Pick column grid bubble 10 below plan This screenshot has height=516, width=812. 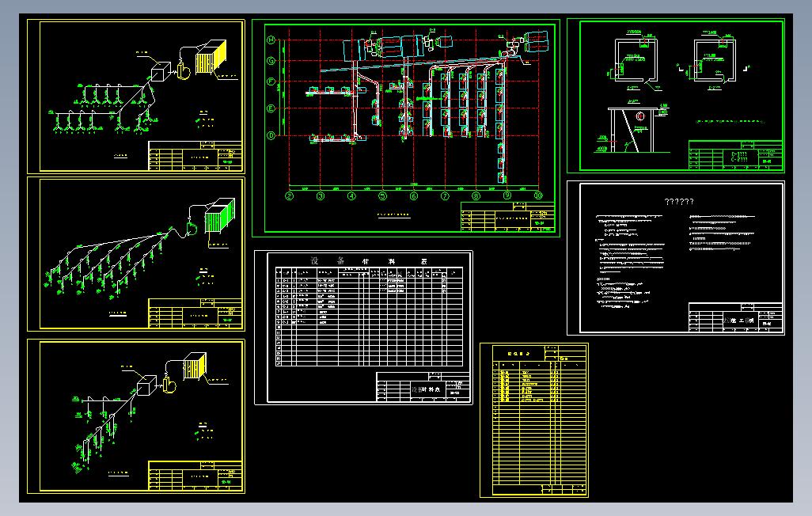pyautogui.click(x=538, y=195)
